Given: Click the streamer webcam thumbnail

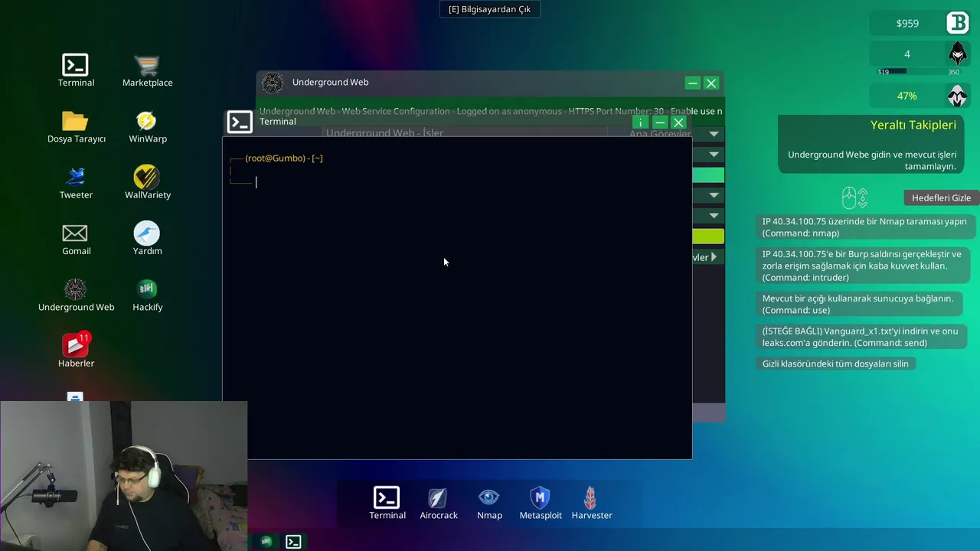Looking at the screenshot, I should (x=123, y=476).
